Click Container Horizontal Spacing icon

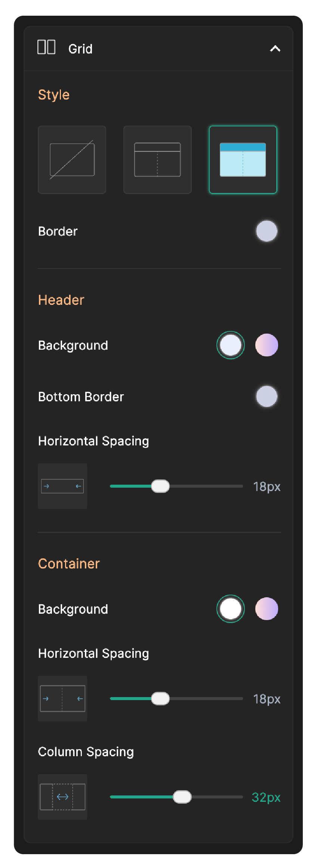pos(62,699)
